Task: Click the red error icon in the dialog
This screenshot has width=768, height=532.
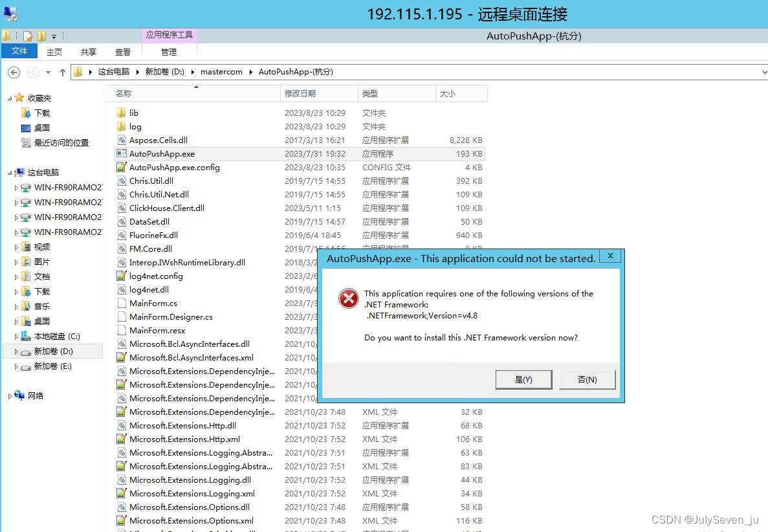Action: [x=348, y=298]
